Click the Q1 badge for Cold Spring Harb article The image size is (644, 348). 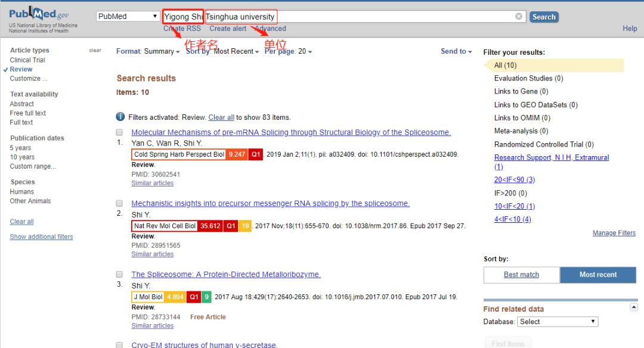pyautogui.click(x=256, y=154)
